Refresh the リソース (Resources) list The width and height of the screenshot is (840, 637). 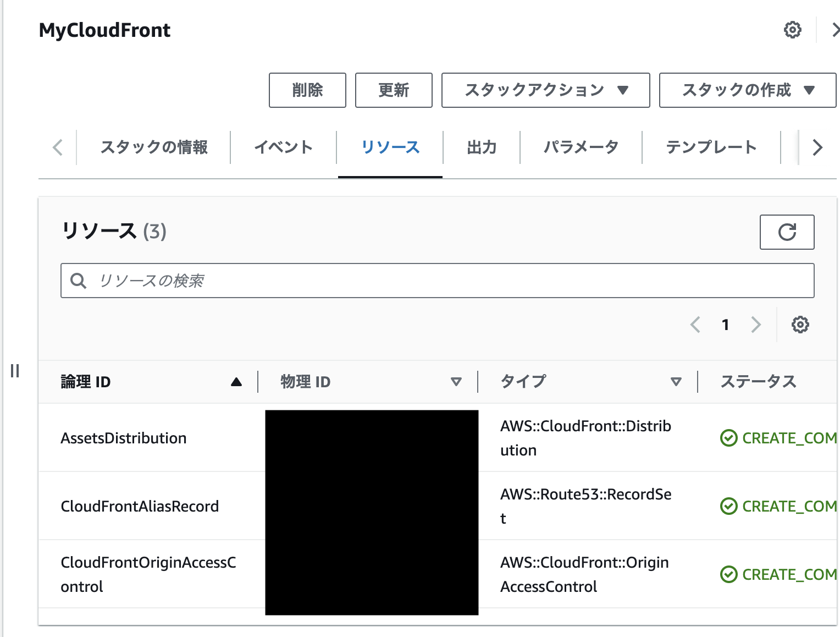click(787, 232)
